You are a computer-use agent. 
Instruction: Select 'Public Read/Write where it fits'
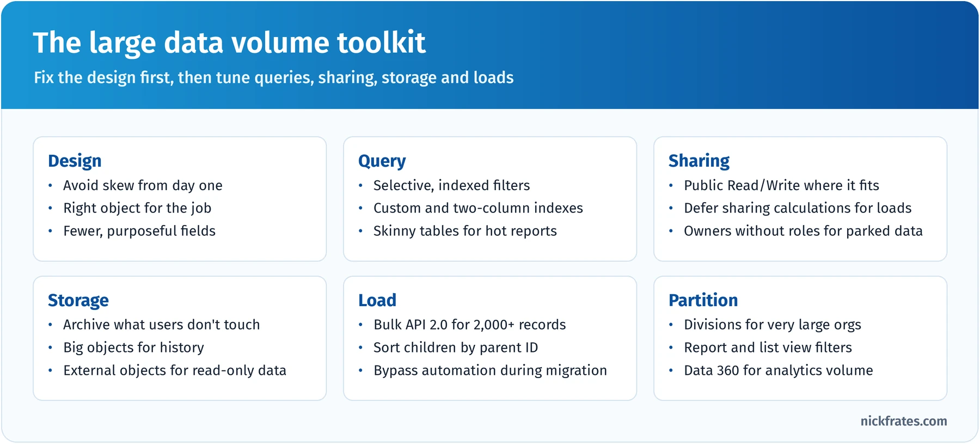click(x=781, y=186)
